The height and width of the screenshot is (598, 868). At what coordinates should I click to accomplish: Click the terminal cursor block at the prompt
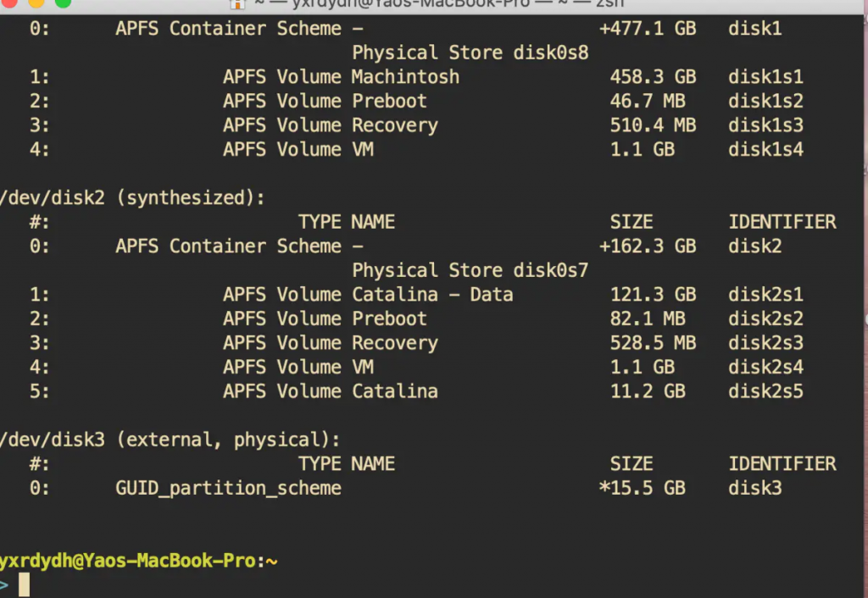24,585
